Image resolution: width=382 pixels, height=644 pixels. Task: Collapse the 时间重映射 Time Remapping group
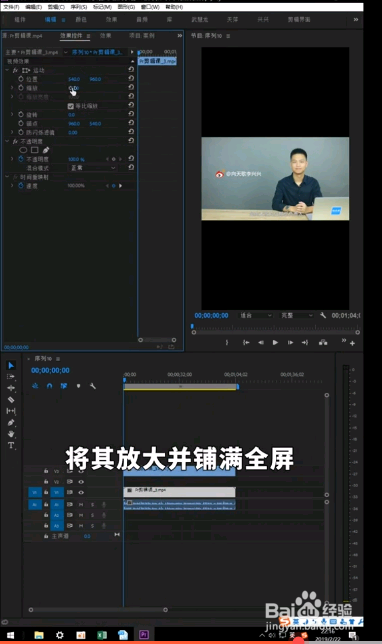[x=7, y=177]
